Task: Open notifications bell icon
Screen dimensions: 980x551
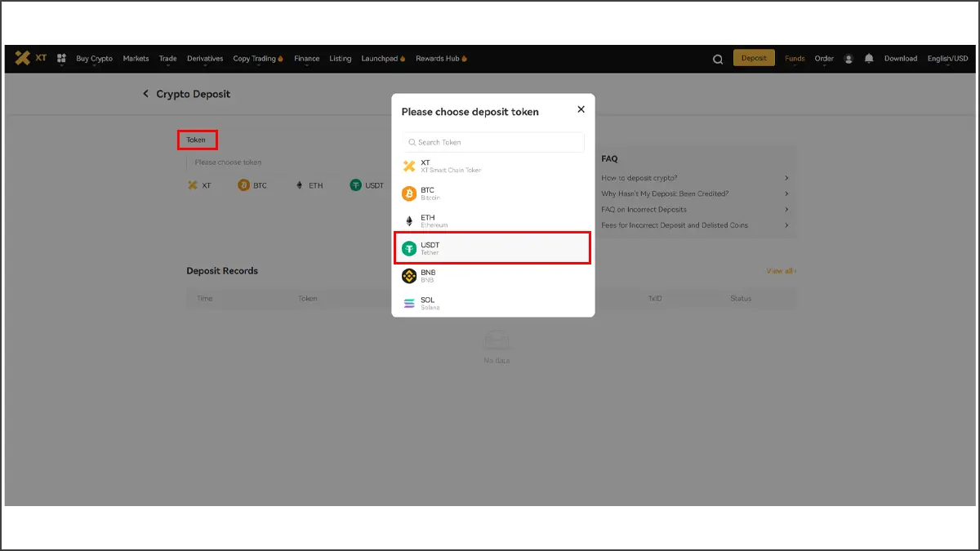Action: click(869, 58)
